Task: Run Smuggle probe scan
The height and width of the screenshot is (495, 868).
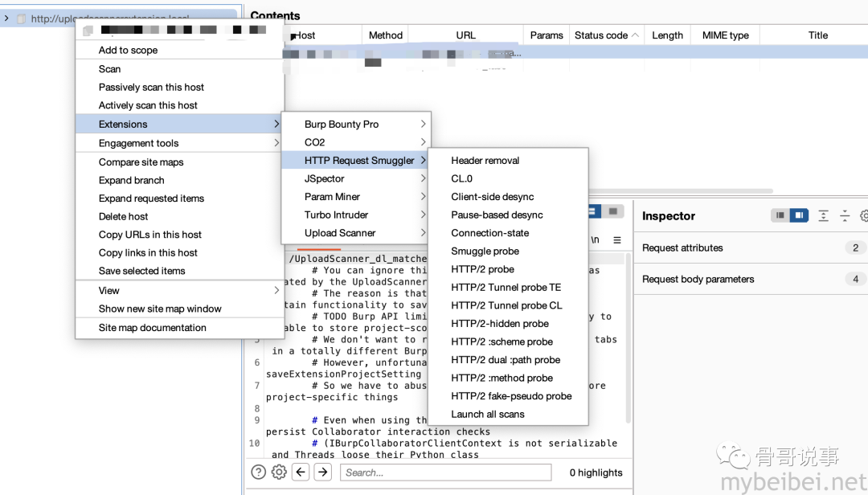Action: point(508,251)
